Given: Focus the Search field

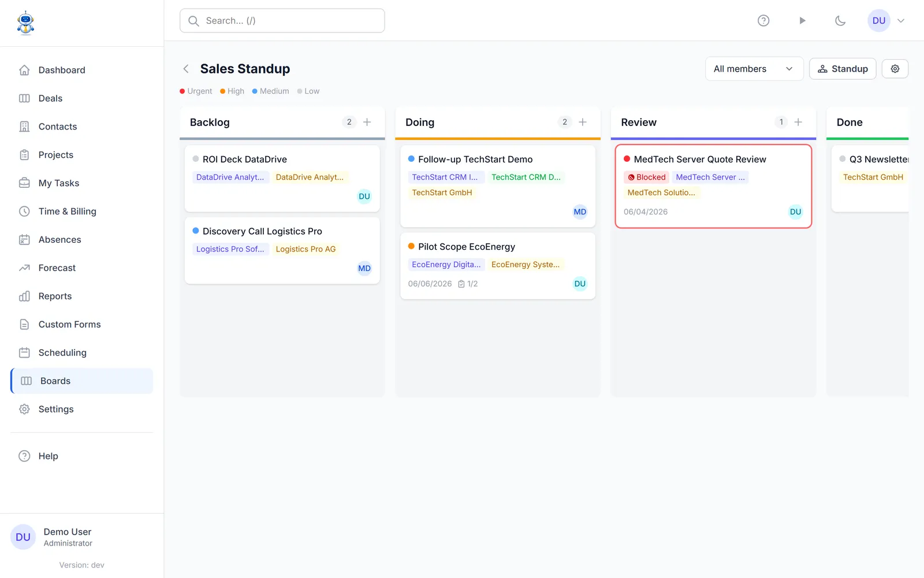Looking at the screenshot, I should pos(282,21).
